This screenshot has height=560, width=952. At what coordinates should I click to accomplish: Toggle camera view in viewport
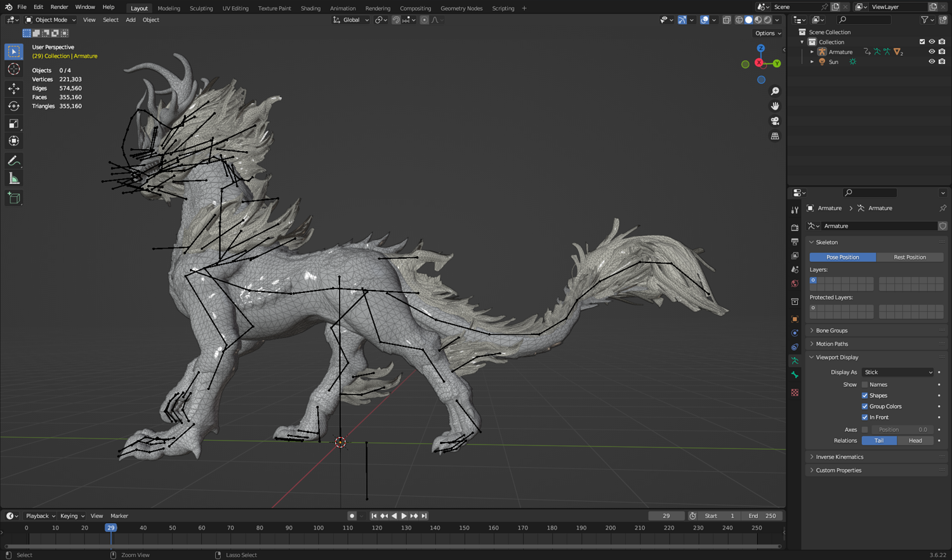coord(775,121)
